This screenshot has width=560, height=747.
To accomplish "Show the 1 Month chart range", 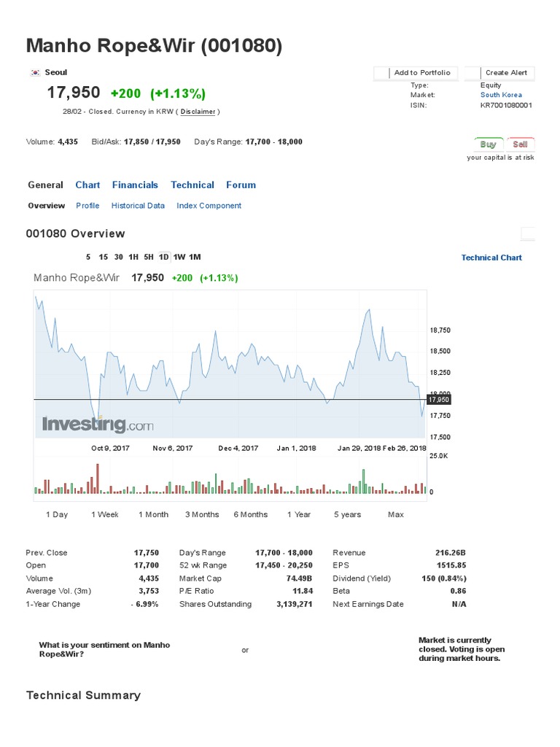I will pyautogui.click(x=153, y=514).
